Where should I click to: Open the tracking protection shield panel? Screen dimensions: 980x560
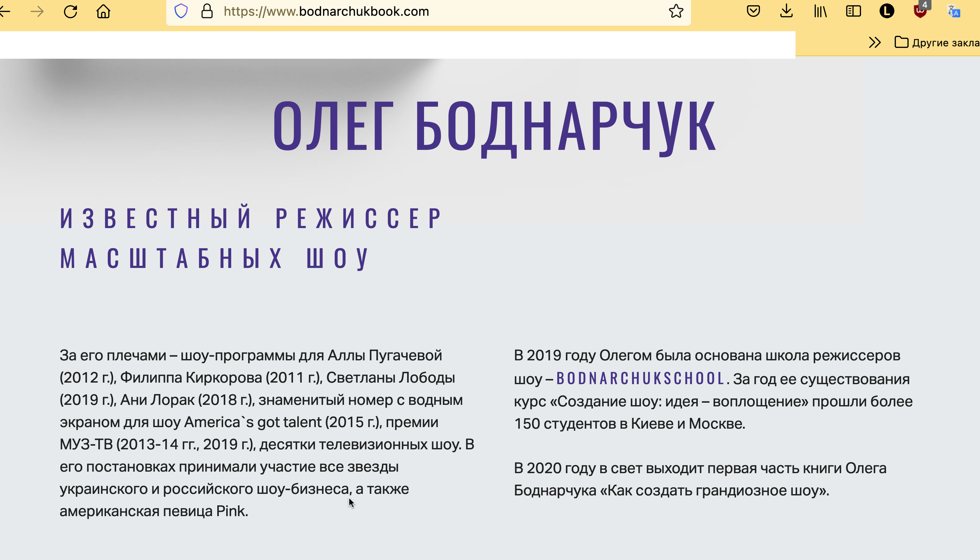pos(181,11)
